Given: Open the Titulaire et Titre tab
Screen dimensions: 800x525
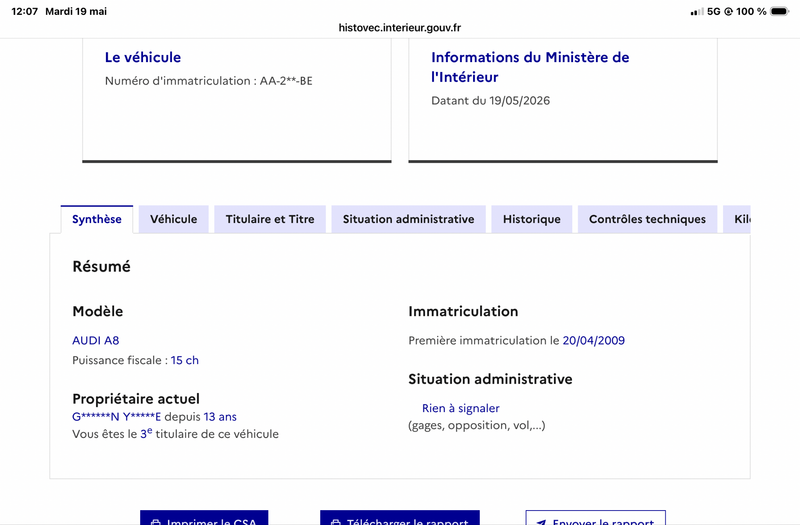Looking at the screenshot, I should coord(270,219).
